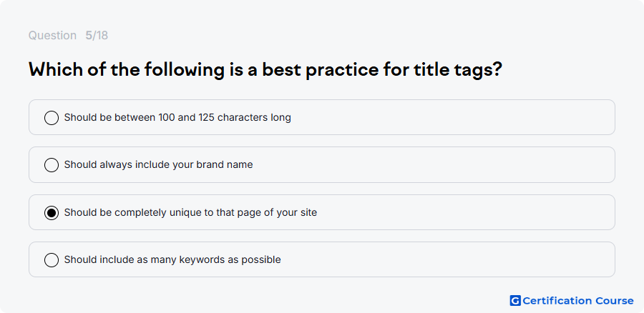The height and width of the screenshot is (313, 644).
Task: Click the question heading about title tags
Action: pos(265,70)
